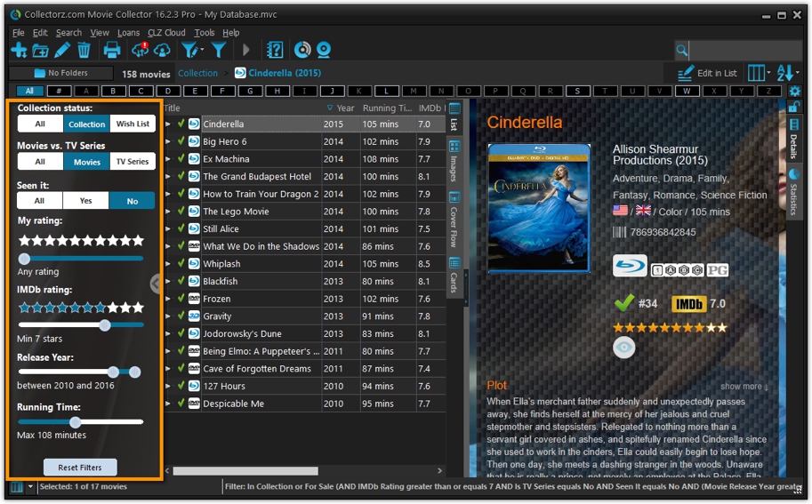Expand the Big Hero 6 row arrow
This screenshot has width=812, height=504.
(x=168, y=142)
